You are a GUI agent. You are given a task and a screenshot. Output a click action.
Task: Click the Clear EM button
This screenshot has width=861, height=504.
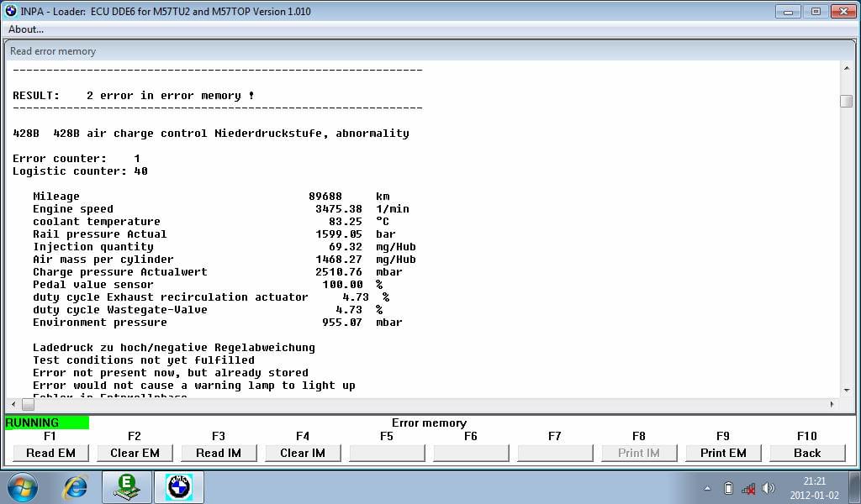point(135,453)
